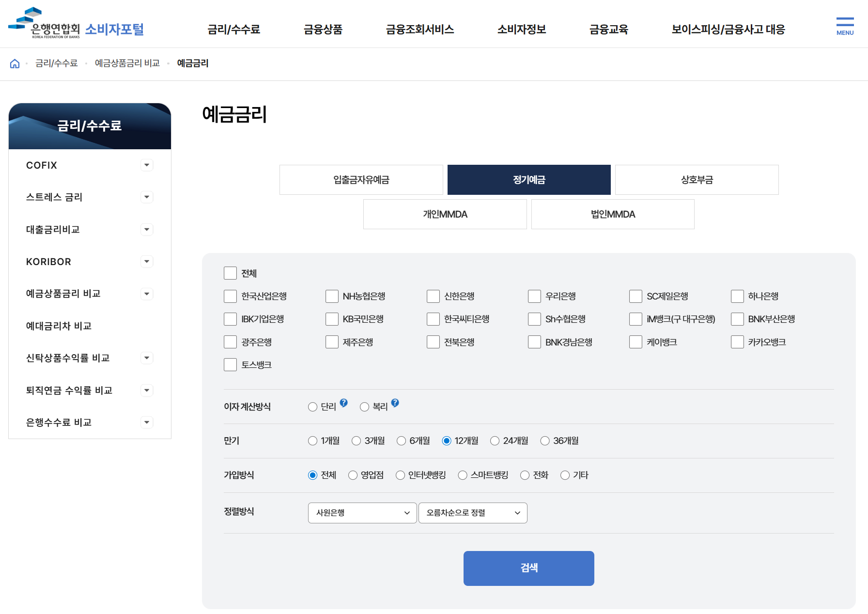
Task: Select 기타 join method radio button
Action: 565,475
